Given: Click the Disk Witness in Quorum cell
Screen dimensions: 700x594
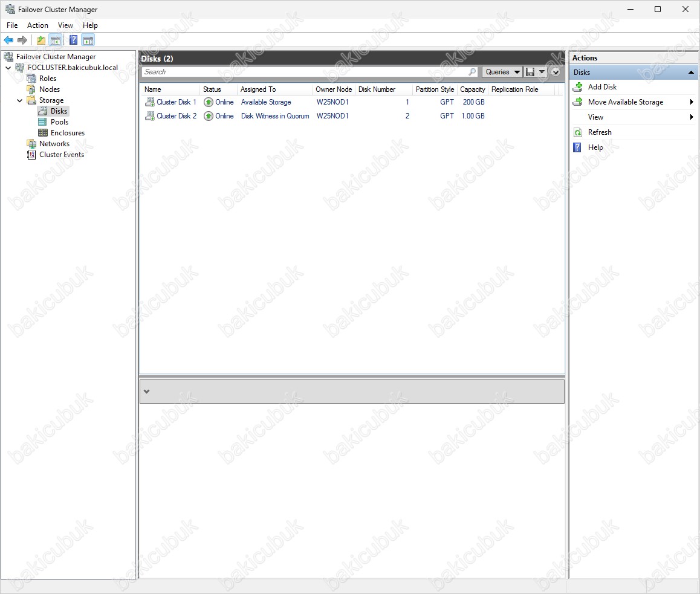Looking at the screenshot, I should [275, 116].
